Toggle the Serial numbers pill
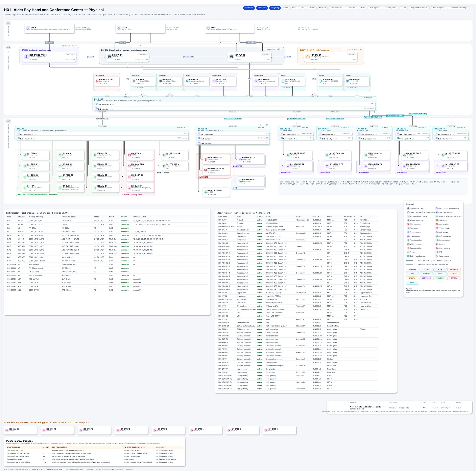Image resolution: width=476 pixels, height=471 pixels. coord(336,8)
